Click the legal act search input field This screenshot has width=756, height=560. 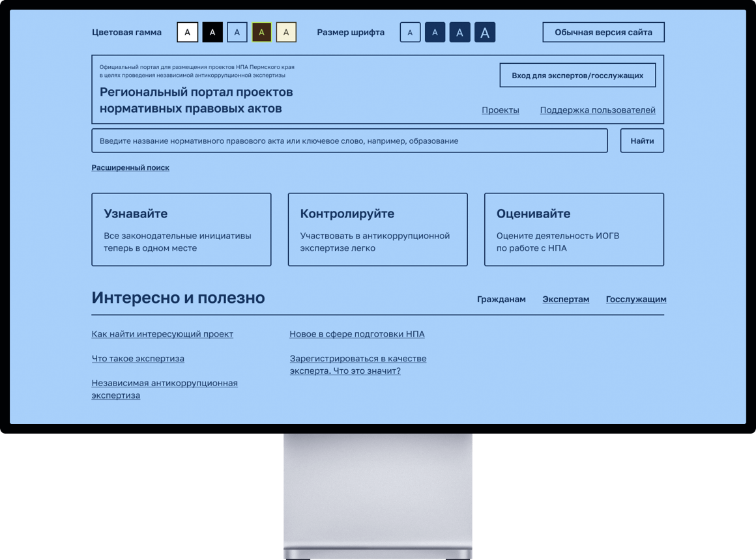click(349, 141)
